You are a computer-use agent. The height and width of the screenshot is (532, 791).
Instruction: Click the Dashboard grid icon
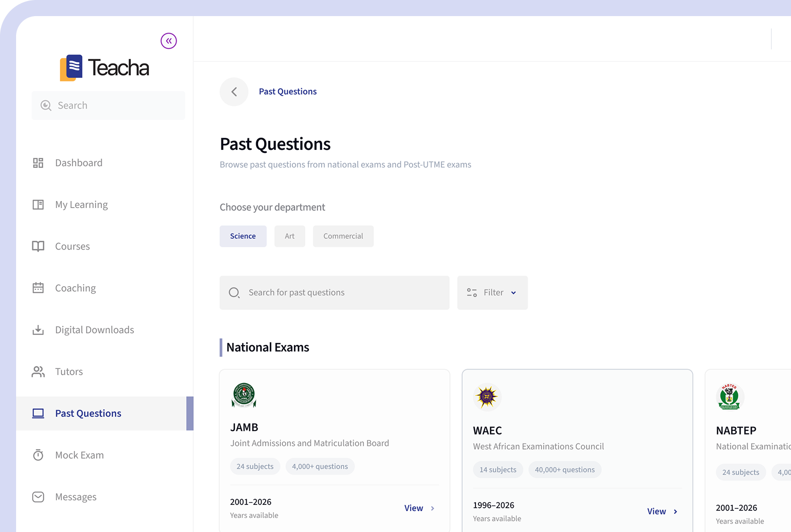(38, 163)
